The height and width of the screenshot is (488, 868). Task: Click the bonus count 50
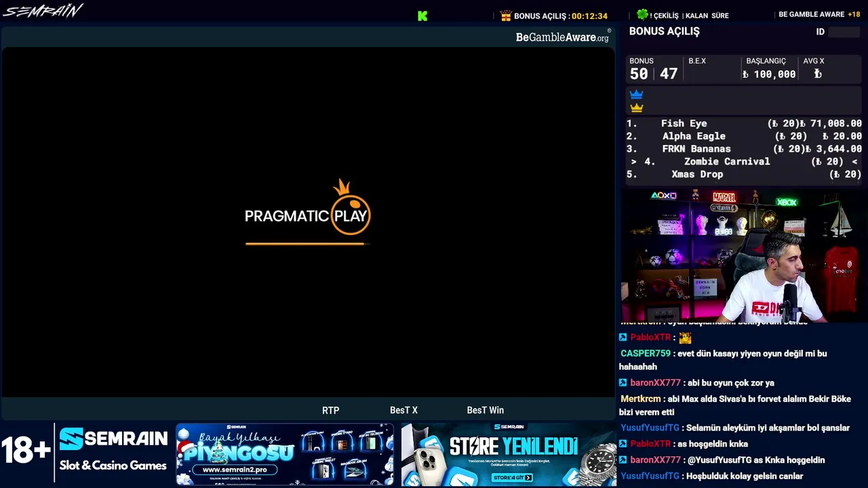coord(639,74)
